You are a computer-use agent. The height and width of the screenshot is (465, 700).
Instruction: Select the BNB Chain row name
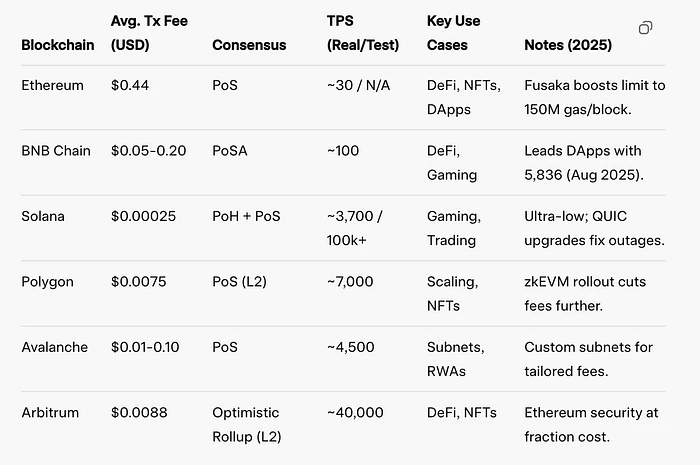pos(56,151)
